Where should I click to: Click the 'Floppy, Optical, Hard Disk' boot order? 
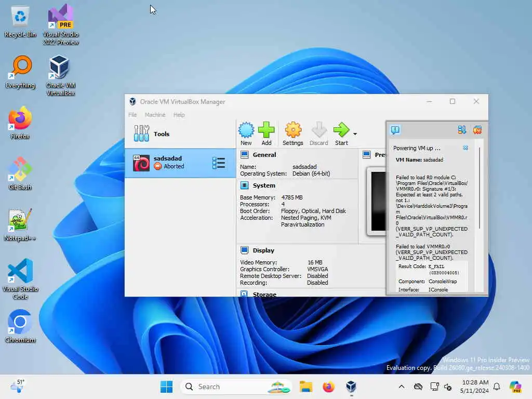pos(313,211)
